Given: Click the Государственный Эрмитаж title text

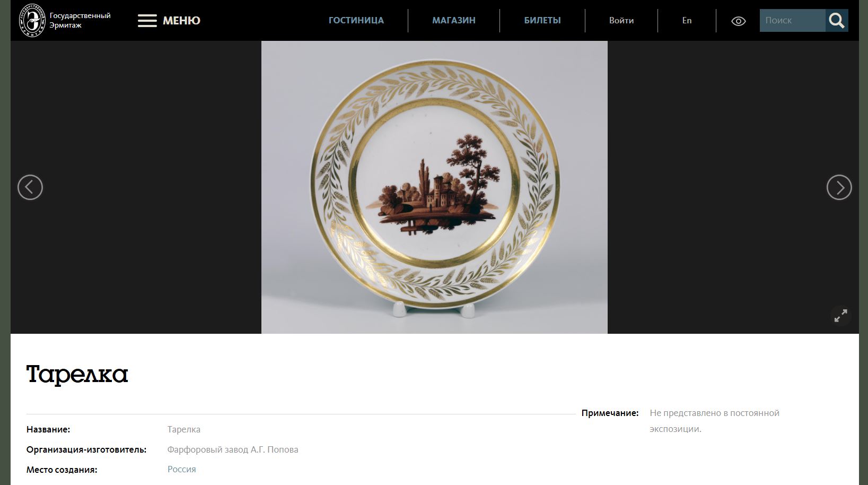Looking at the screenshot, I should tap(80, 20).
